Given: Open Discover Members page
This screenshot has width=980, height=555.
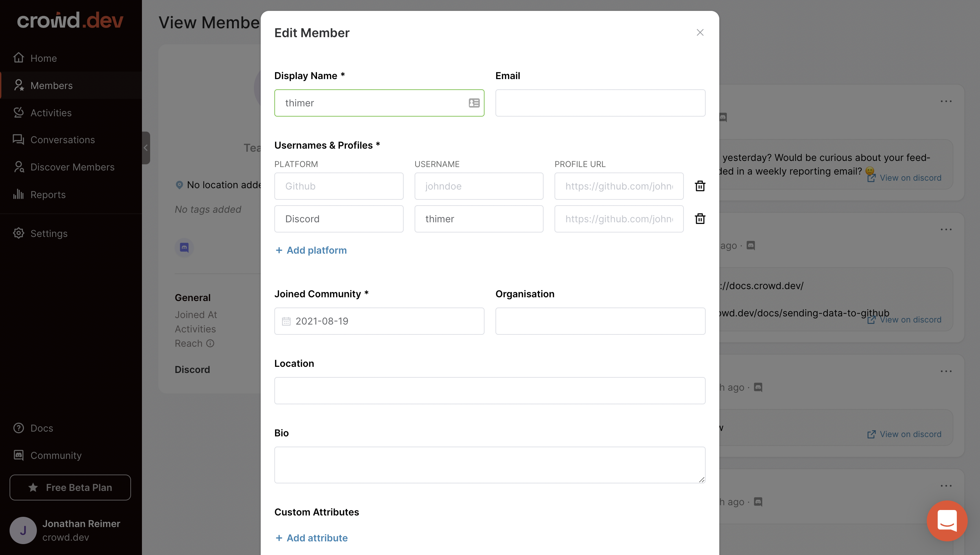Looking at the screenshot, I should coord(72,167).
